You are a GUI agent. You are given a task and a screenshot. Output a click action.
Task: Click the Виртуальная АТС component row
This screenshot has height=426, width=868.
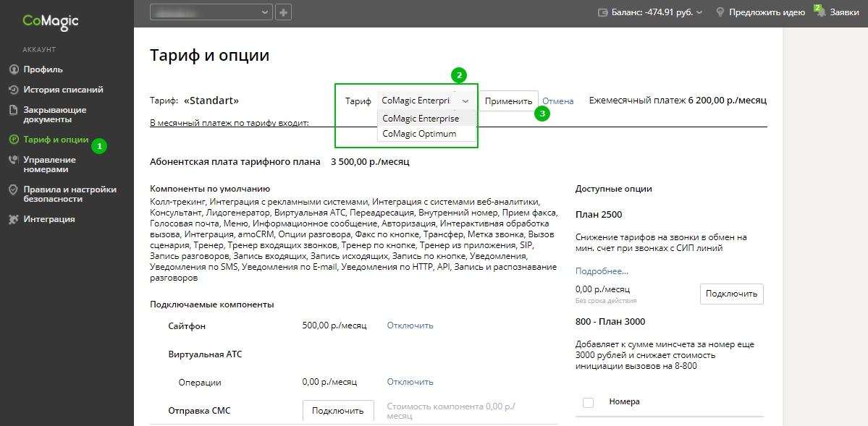205,354
